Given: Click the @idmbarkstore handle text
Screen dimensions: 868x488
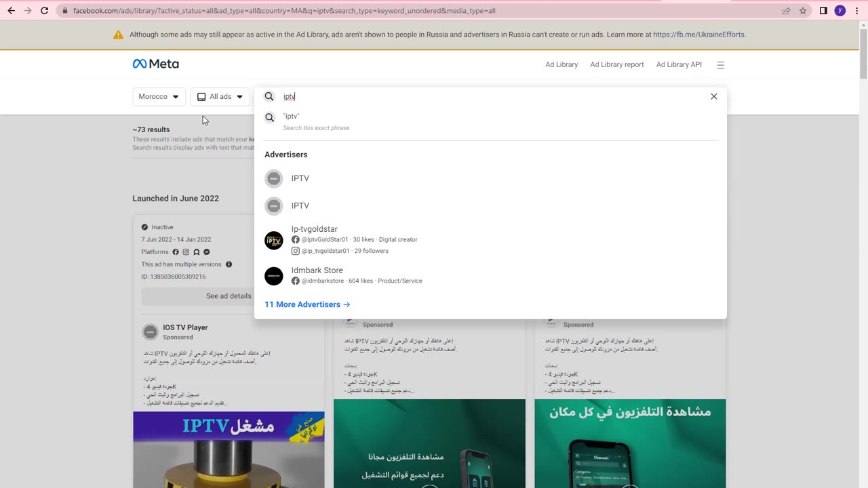Looking at the screenshot, I should (x=323, y=281).
